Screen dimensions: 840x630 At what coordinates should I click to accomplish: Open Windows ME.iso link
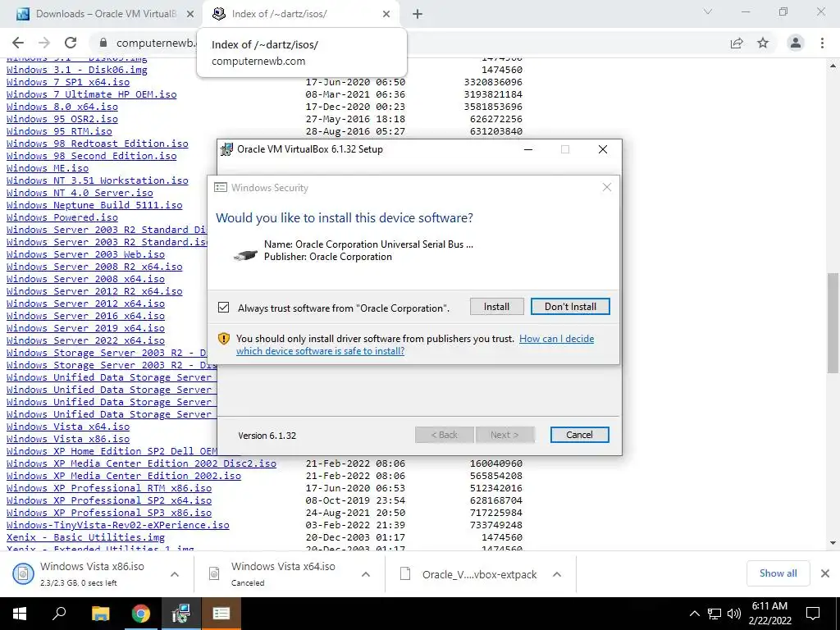pyautogui.click(x=48, y=168)
